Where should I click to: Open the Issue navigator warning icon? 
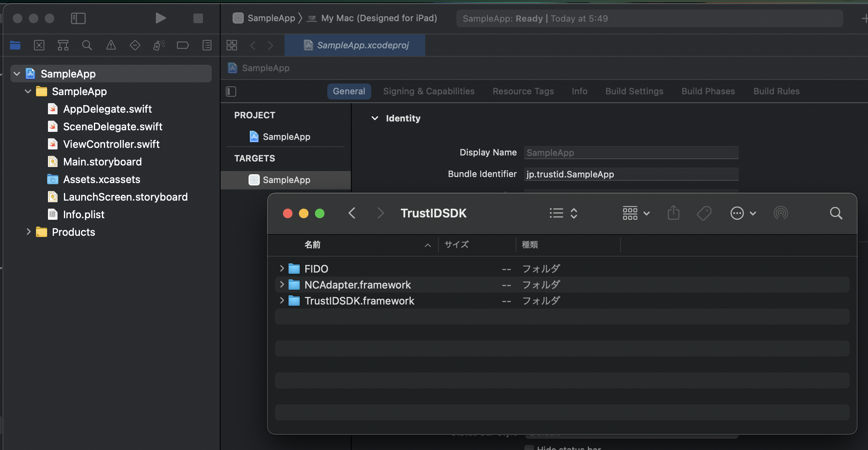[x=111, y=45]
